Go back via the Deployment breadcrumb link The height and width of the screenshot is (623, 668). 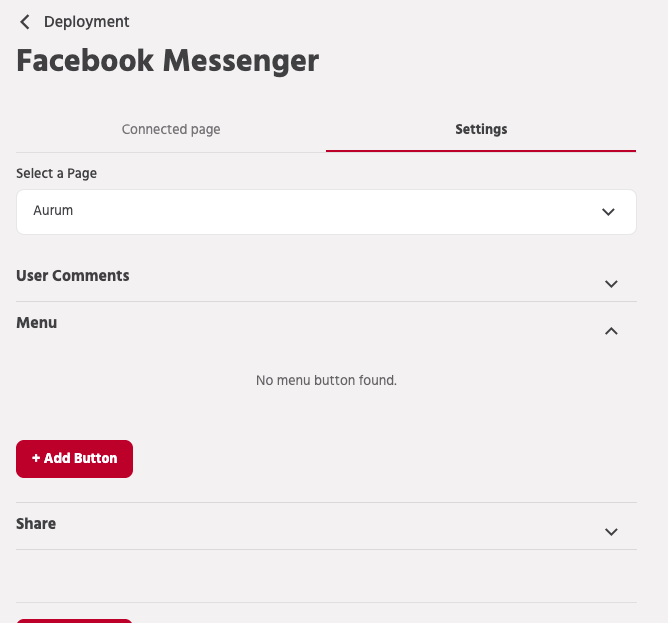coord(86,22)
